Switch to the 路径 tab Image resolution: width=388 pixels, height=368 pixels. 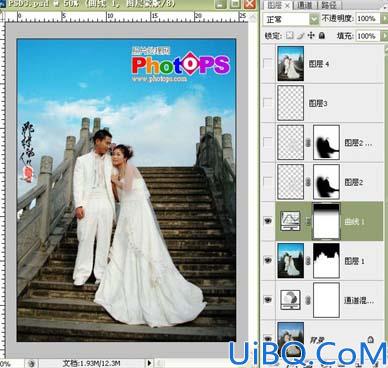328,5
